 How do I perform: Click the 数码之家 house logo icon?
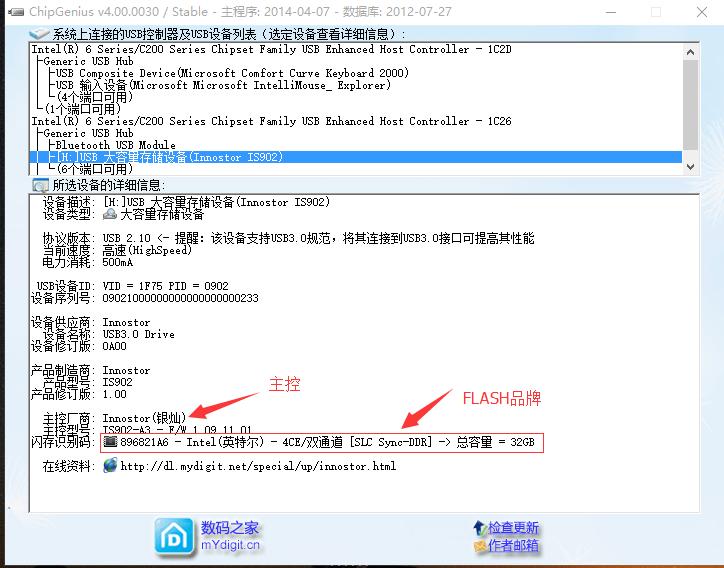tap(174, 537)
